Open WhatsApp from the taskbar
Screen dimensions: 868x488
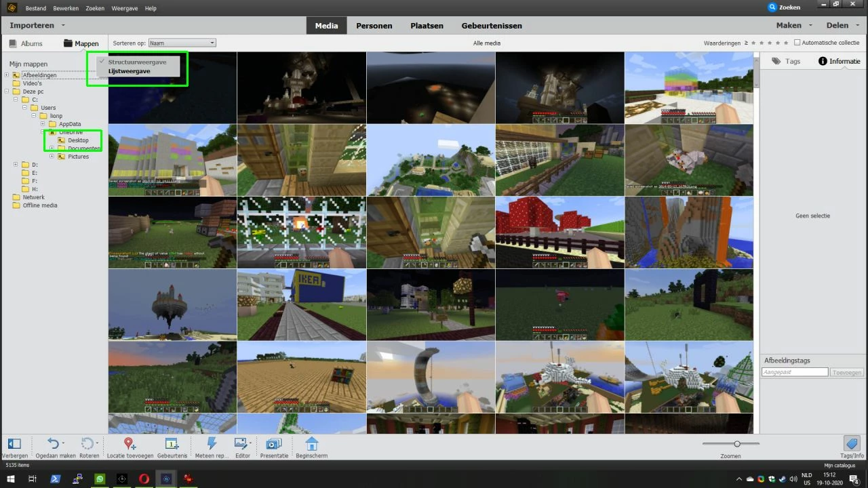(100, 479)
